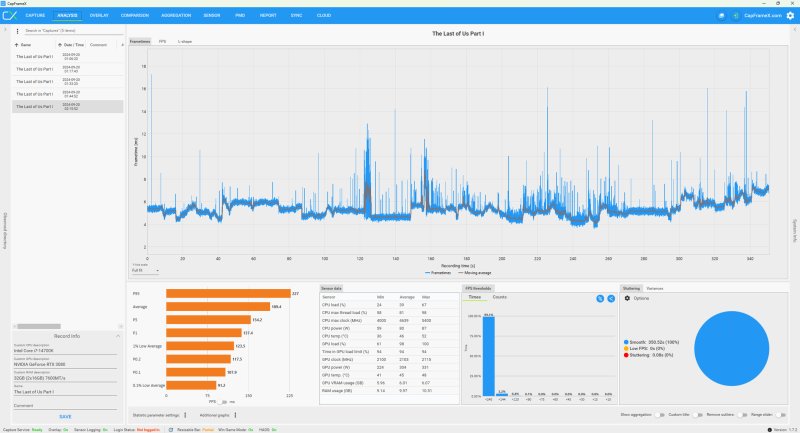Switch to L-shape graph tab

[x=185, y=41]
